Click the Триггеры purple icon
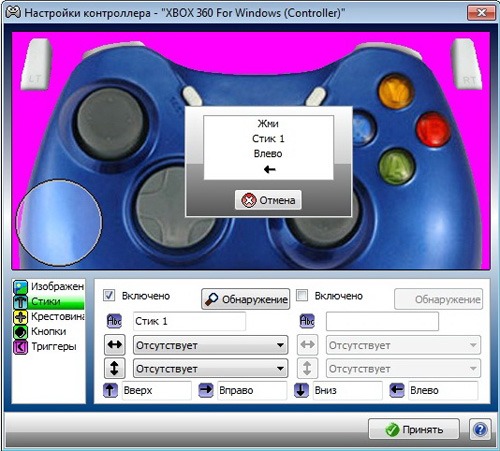 coord(20,347)
